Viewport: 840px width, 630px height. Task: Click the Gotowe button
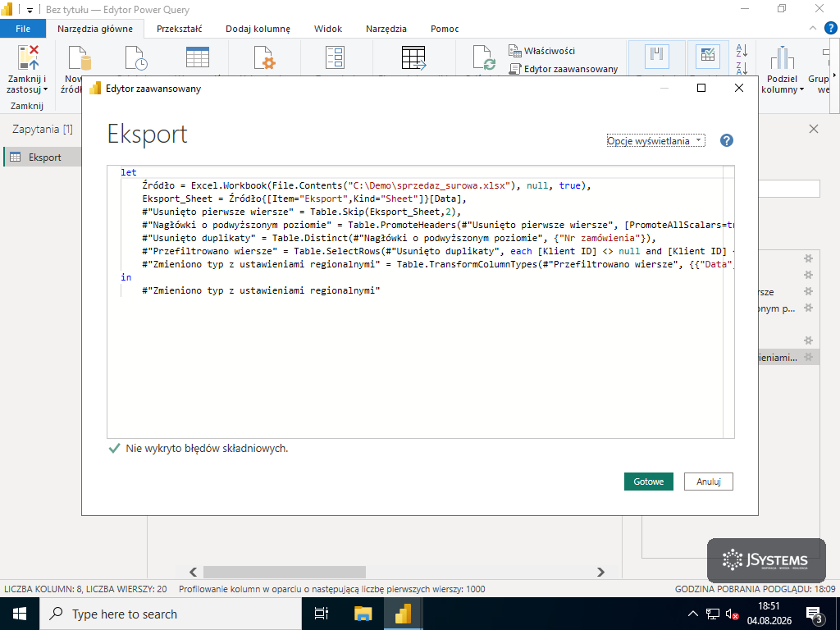[649, 482]
